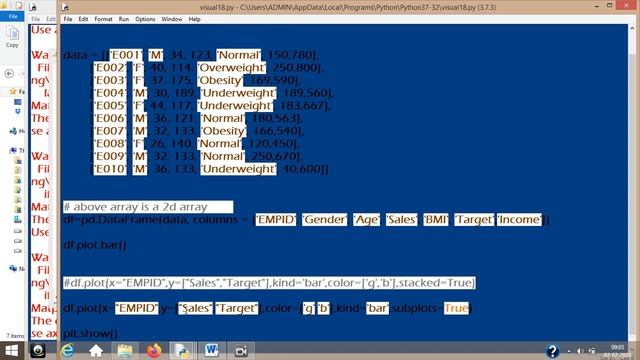
Task: Click blue File tab in Explorer window
Action: (13, 16)
